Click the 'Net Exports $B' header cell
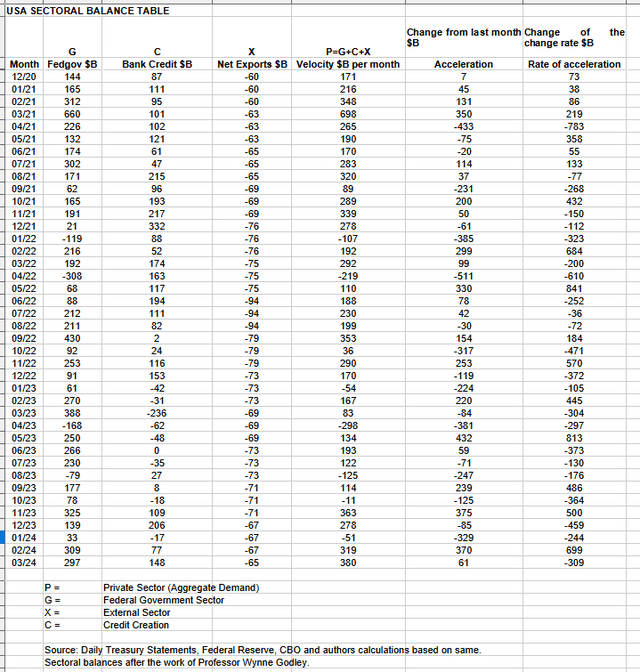Image resolution: width=640 pixels, height=672 pixels. coord(252,64)
